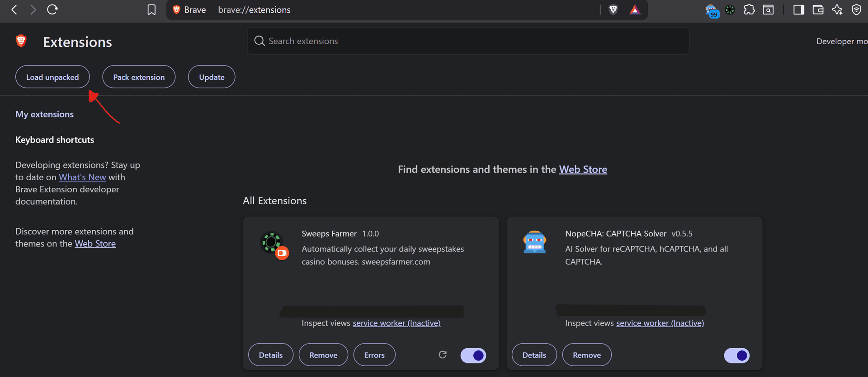View Errors for Sweeps Farmer
The image size is (868, 377).
coord(374,355)
